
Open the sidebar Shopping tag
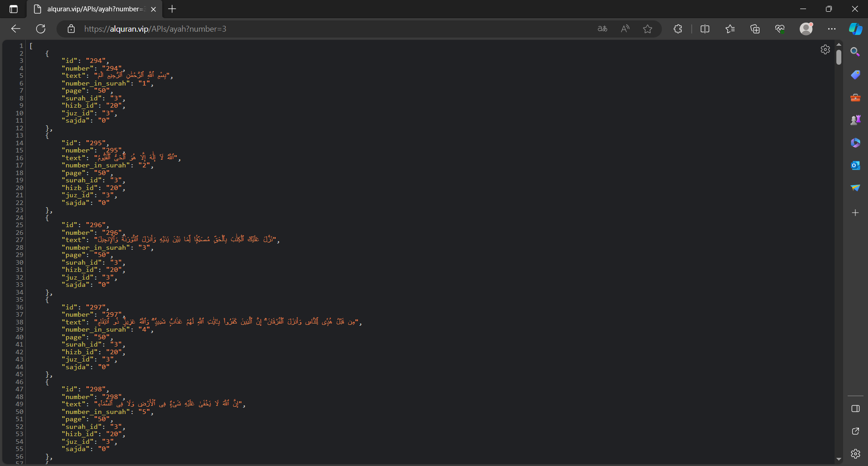click(855, 75)
